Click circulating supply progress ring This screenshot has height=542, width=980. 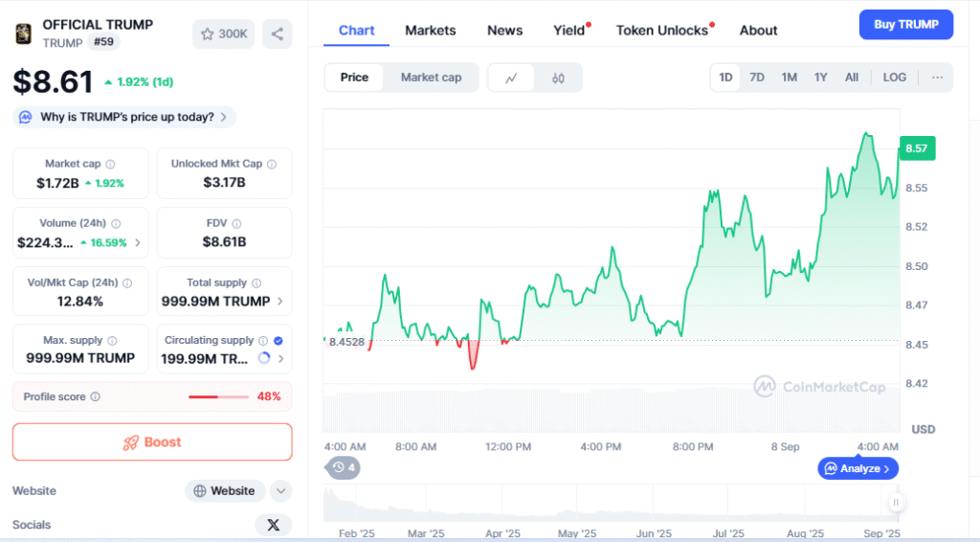coord(264,358)
